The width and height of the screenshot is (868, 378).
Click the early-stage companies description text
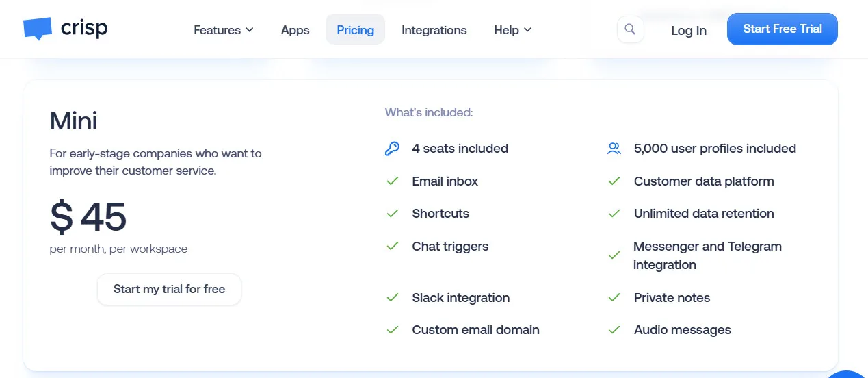(x=156, y=162)
